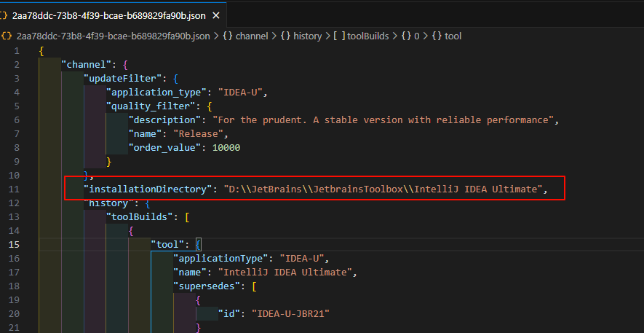
Task: Click the "application_type" key
Action: [x=156, y=93]
